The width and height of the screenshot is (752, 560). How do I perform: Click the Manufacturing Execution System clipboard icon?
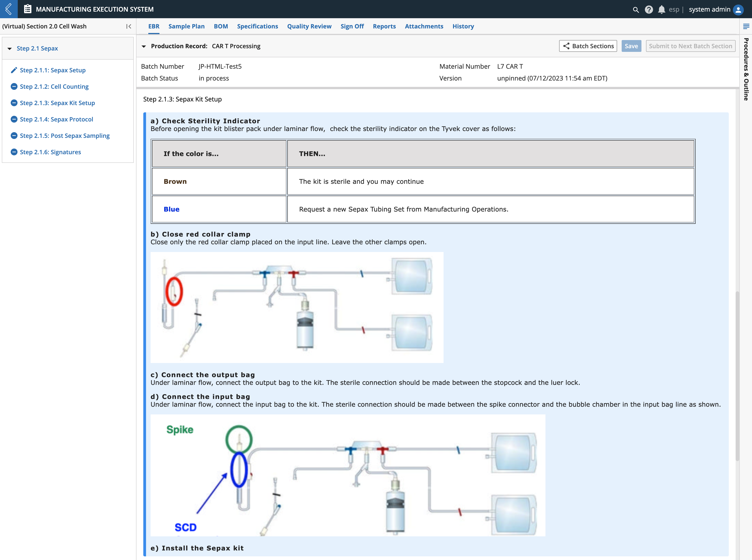tap(28, 9)
